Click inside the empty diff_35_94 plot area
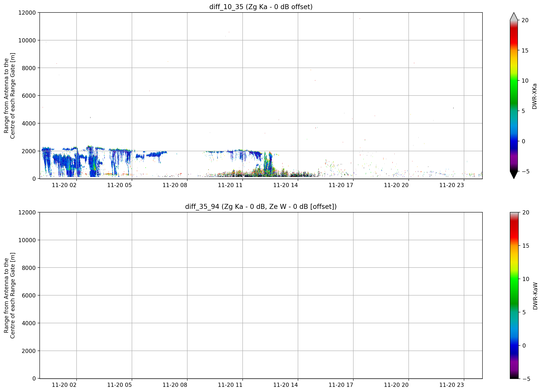542x392 pixels. [261, 295]
